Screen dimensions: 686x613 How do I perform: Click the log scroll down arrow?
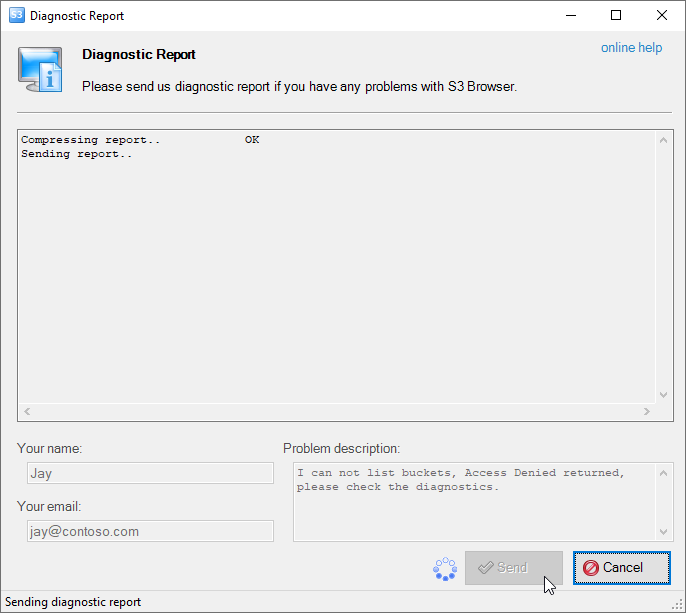tap(663, 395)
